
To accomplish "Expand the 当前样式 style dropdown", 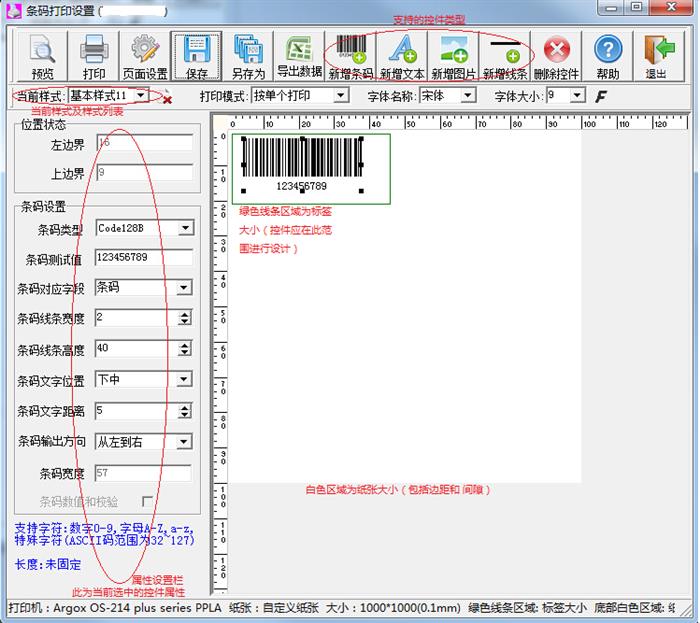I will (x=141, y=96).
